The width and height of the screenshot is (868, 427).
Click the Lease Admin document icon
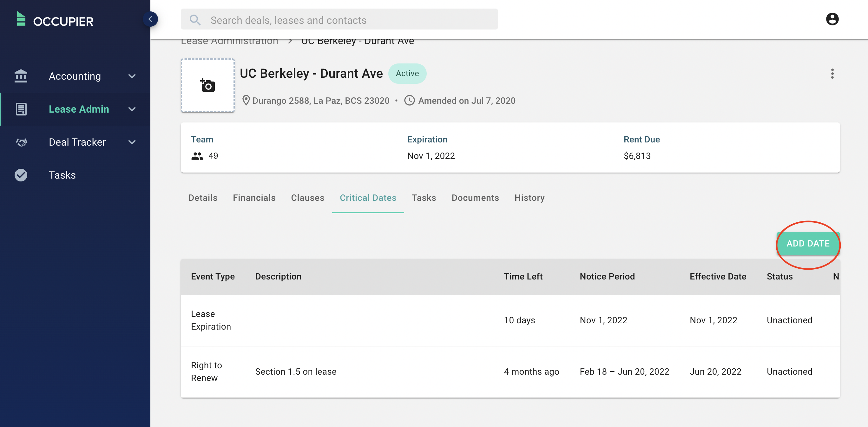click(21, 109)
